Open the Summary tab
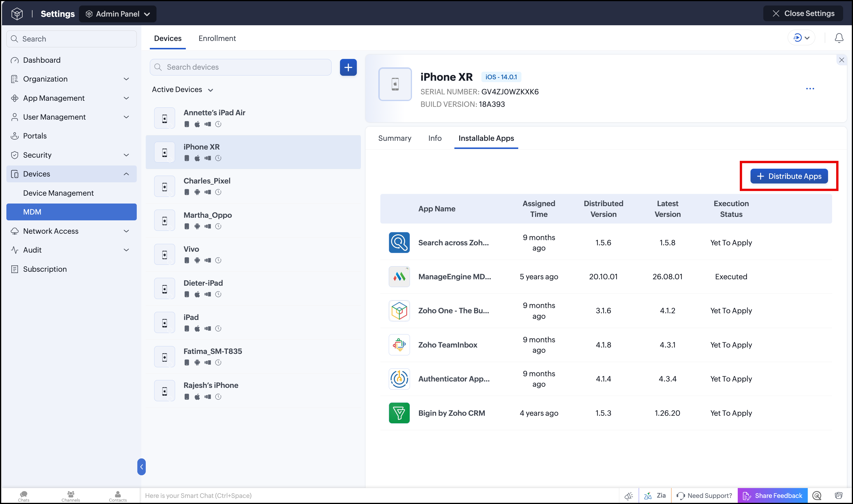 click(x=395, y=138)
